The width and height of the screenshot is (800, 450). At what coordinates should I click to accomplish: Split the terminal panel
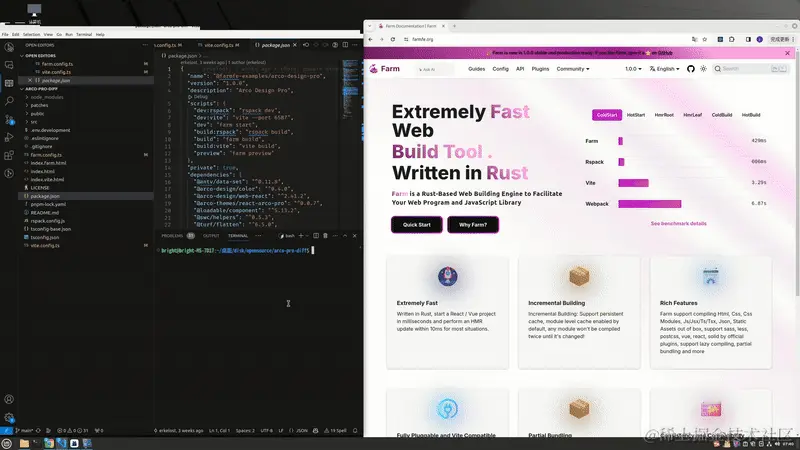[316, 236]
